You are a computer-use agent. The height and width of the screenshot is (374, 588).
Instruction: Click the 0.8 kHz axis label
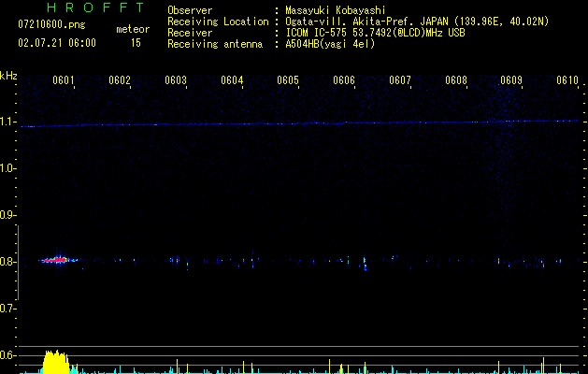point(7,262)
